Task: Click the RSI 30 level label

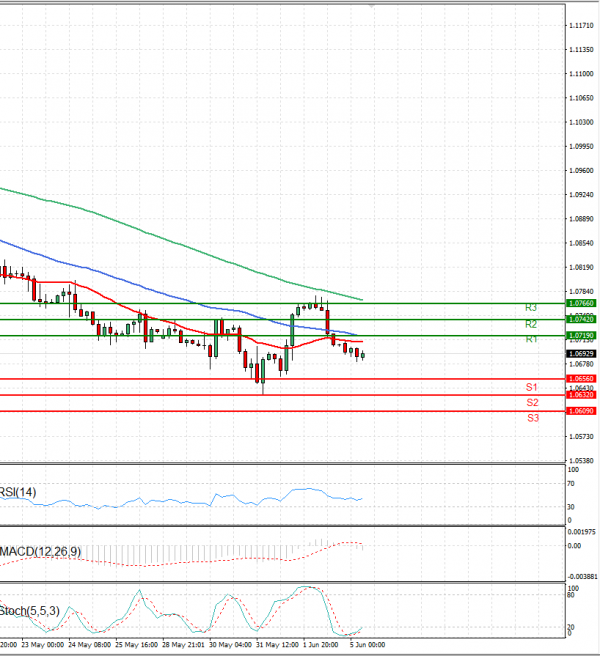Action: pos(571,507)
